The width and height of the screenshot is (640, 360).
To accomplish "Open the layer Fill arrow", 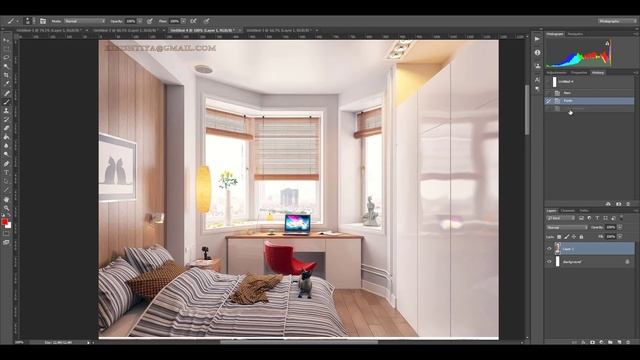I will pos(620,237).
